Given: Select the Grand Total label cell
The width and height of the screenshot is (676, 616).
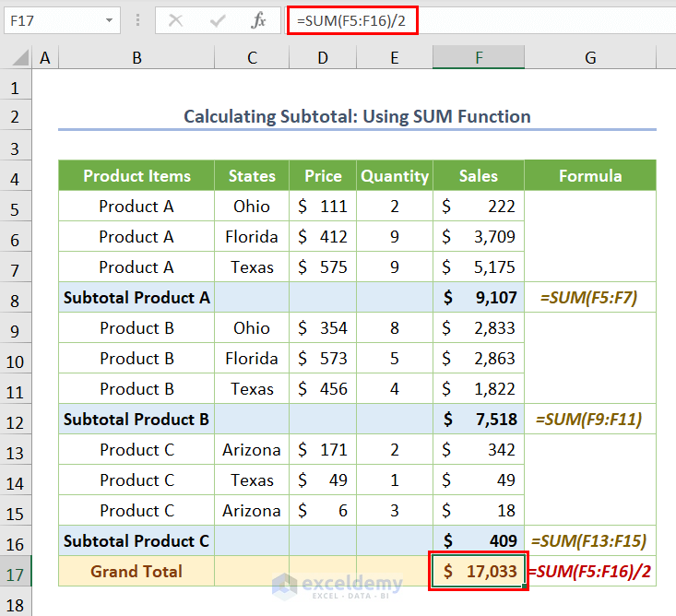Looking at the screenshot, I should [x=136, y=571].
